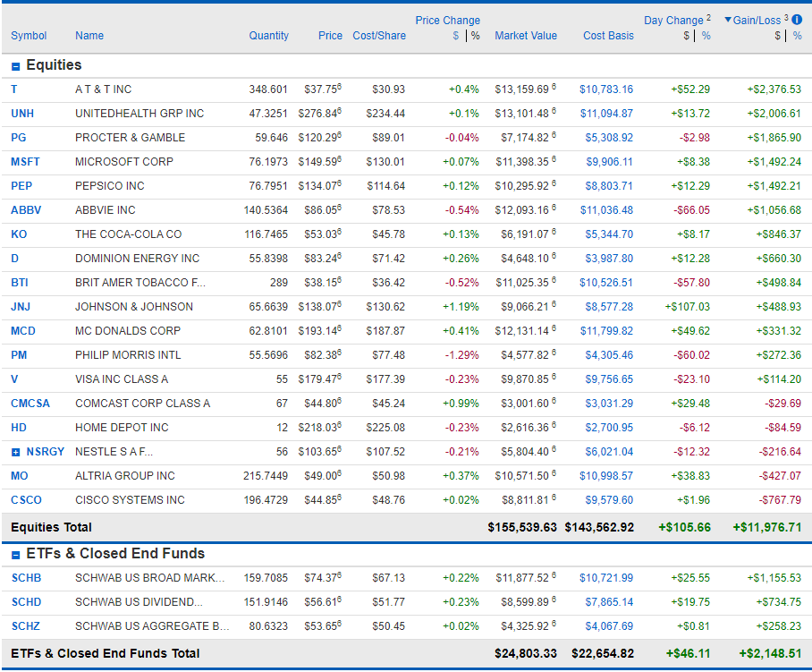The image size is (812, 672).
Task: Click Equities Total market value $155,539.63
Action: (x=522, y=527)
